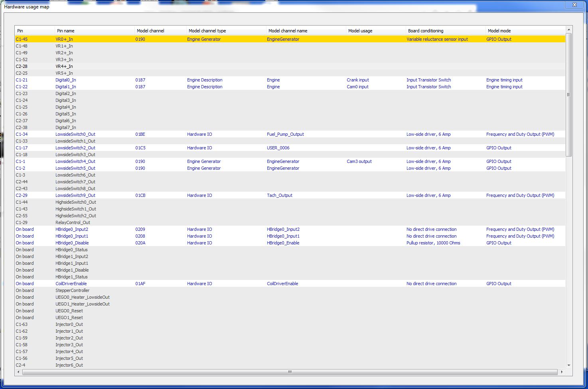Click the Model mode column header
588x389 pixels.
525,31
